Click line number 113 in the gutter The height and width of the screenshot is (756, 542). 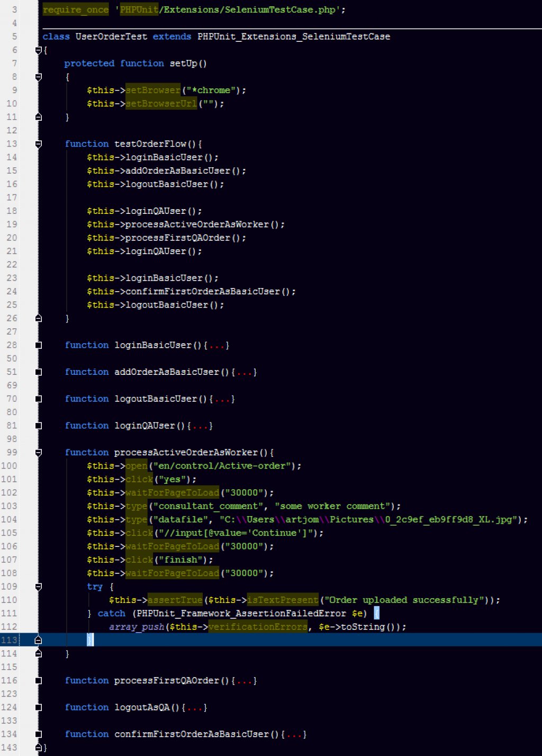[x=9, y=640]
